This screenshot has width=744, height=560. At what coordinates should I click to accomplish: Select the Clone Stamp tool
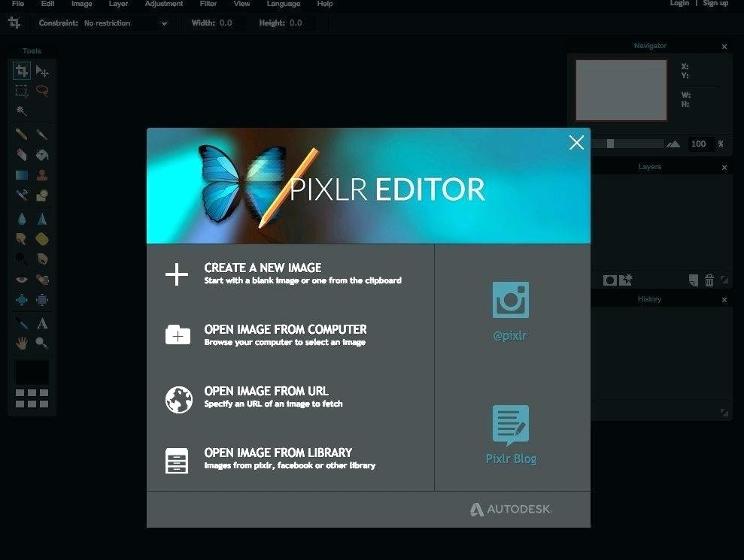42,174
